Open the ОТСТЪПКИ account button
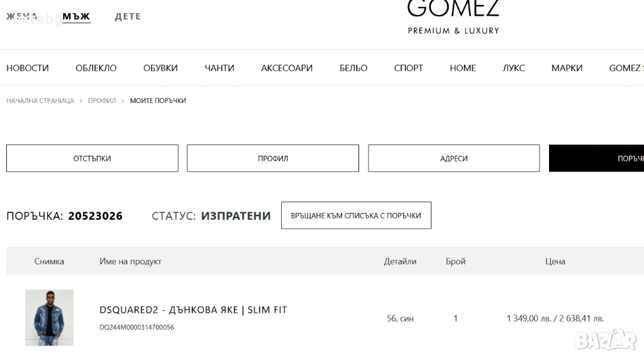Image resolution: width=644 pixels, height=358 pixels. point(92,158)
